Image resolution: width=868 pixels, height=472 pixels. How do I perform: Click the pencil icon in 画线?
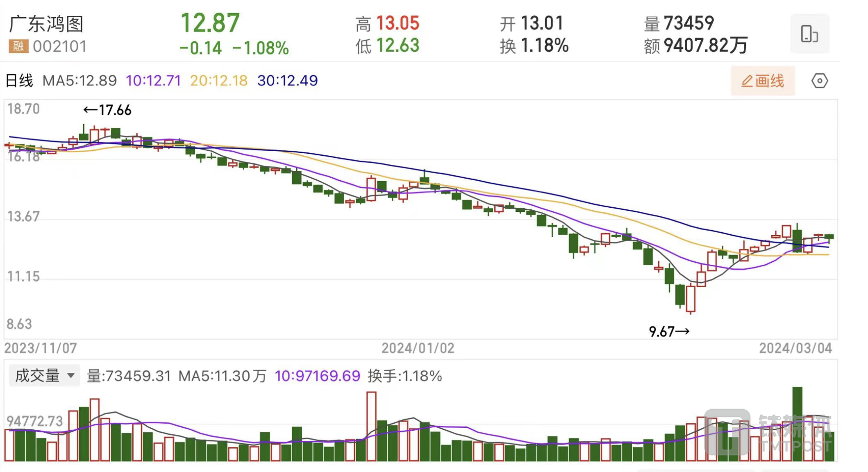747,81
